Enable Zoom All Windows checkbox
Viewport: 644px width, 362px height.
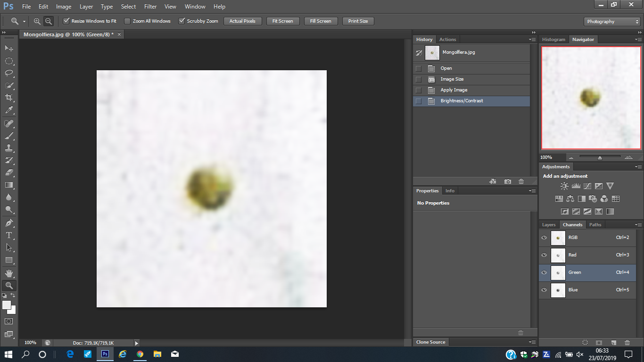click(x=127, y=21)
